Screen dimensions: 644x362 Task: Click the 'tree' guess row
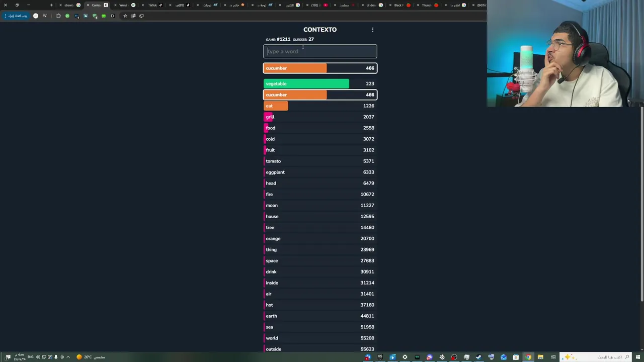(x=320, y=227)
